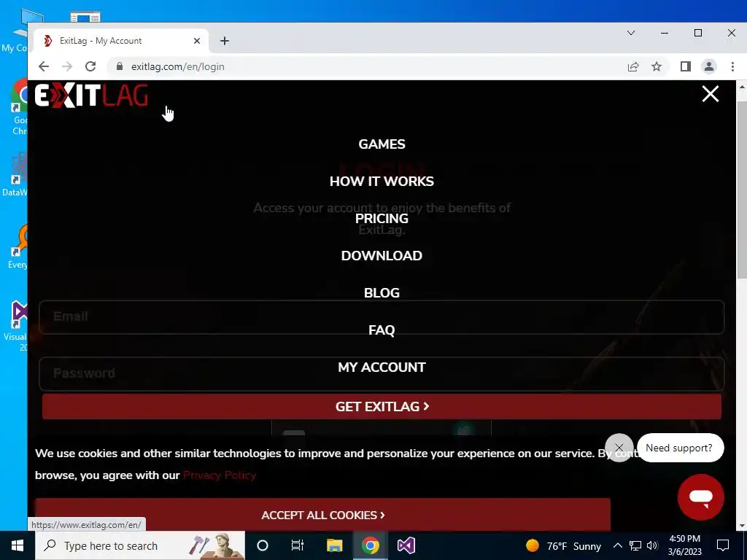Open the Windows Start menu
Screen dimensions: 747x560
click(x=18, y=545)
